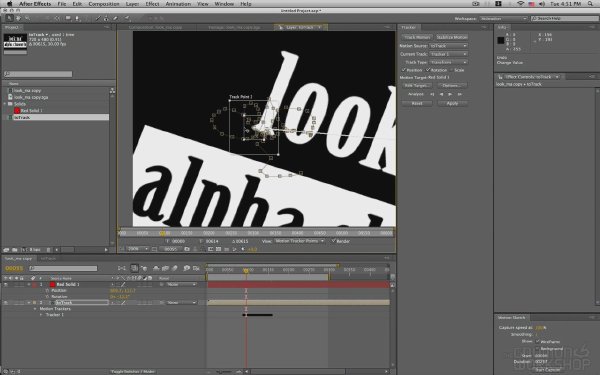Select the Selection arrow tool

pyautogui.click(x=9, y=18)
